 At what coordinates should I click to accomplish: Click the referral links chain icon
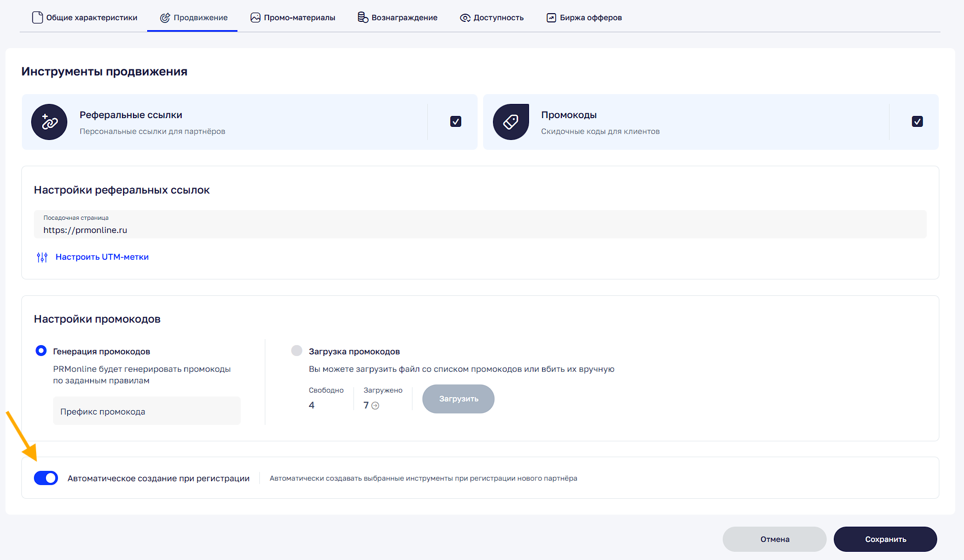49,122
